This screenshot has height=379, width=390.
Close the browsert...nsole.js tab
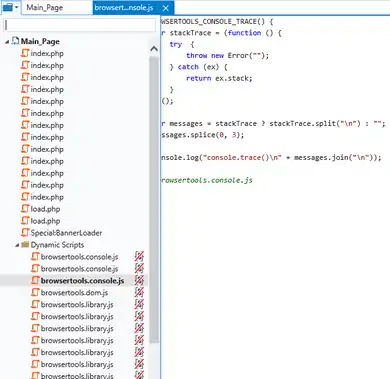point(166,8)
